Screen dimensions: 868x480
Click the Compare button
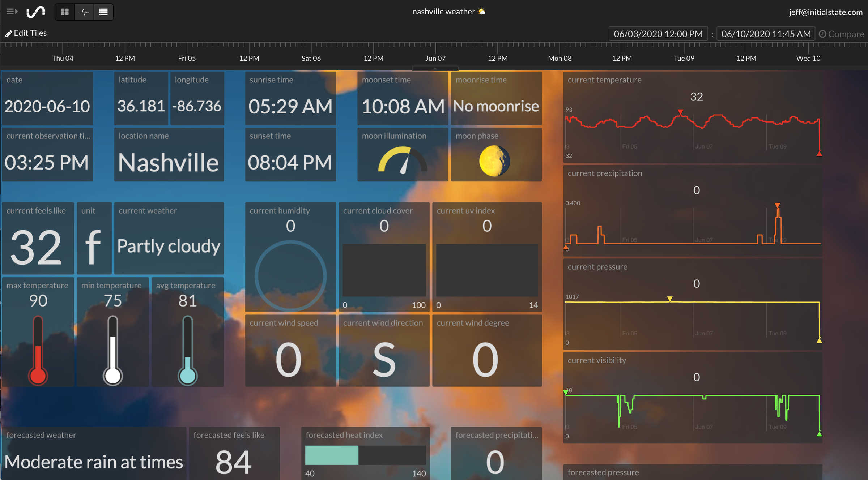pyautogui.click(x=846, y=34)
